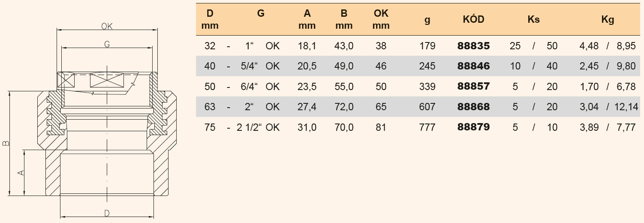Viewport: 644px width, 223px height.
Task: Click the G dimension label in the drawing
Action: pos(107,44)
